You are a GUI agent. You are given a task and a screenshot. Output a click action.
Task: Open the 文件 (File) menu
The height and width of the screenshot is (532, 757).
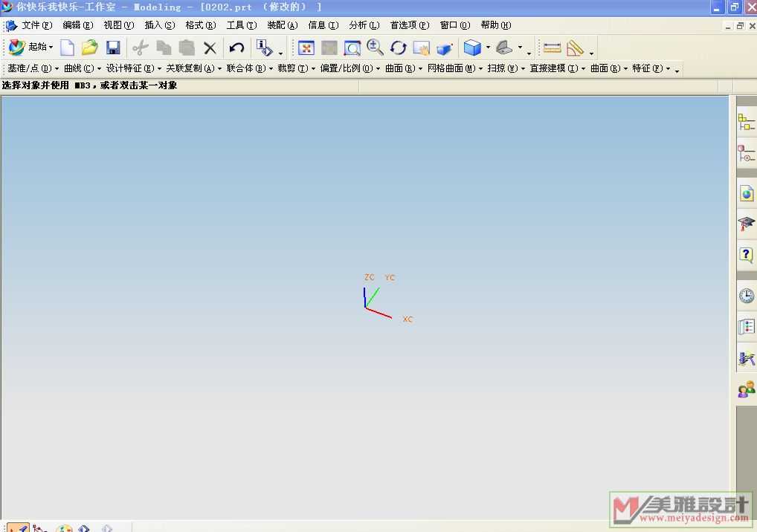coord(36,25)
